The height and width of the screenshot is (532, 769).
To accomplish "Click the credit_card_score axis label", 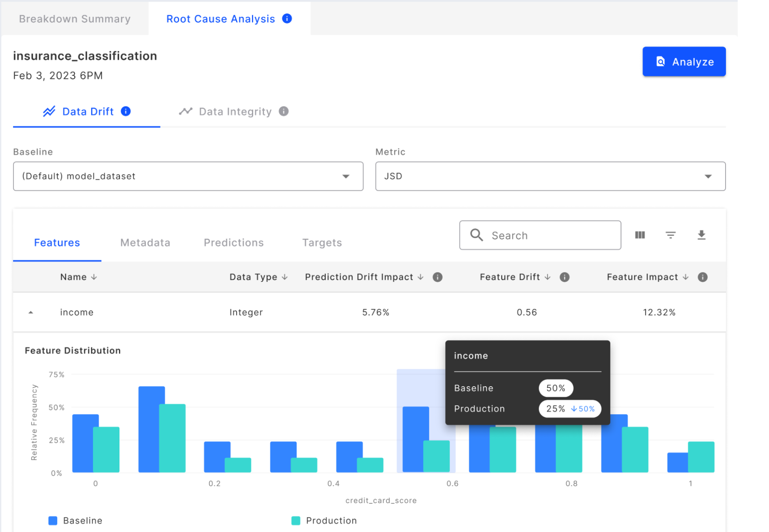I will [x=381, y=500].
